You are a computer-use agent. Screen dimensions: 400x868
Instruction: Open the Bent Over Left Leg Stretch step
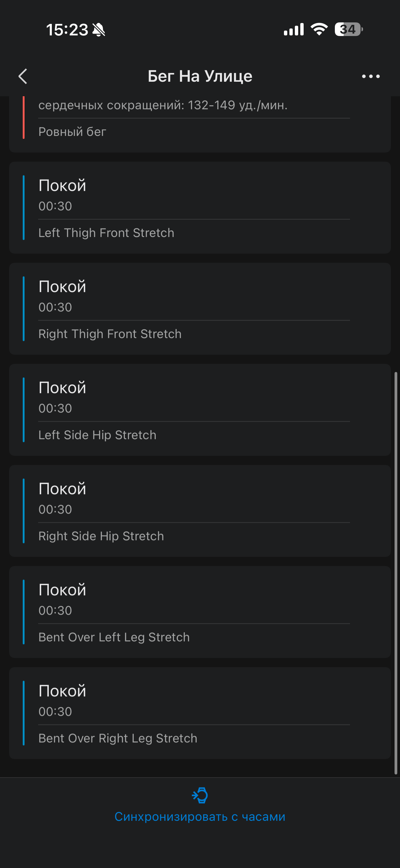click(200, 612)
